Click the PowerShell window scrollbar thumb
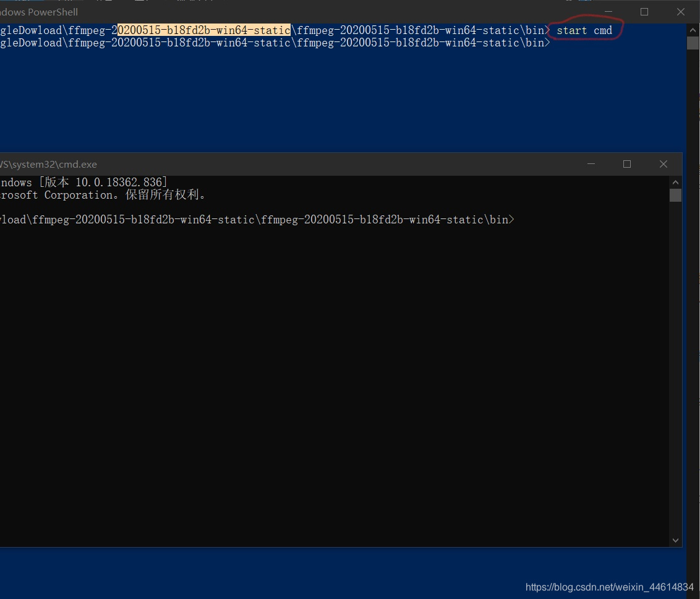Viewport: 700px width, 599px height. pos(693,43)
